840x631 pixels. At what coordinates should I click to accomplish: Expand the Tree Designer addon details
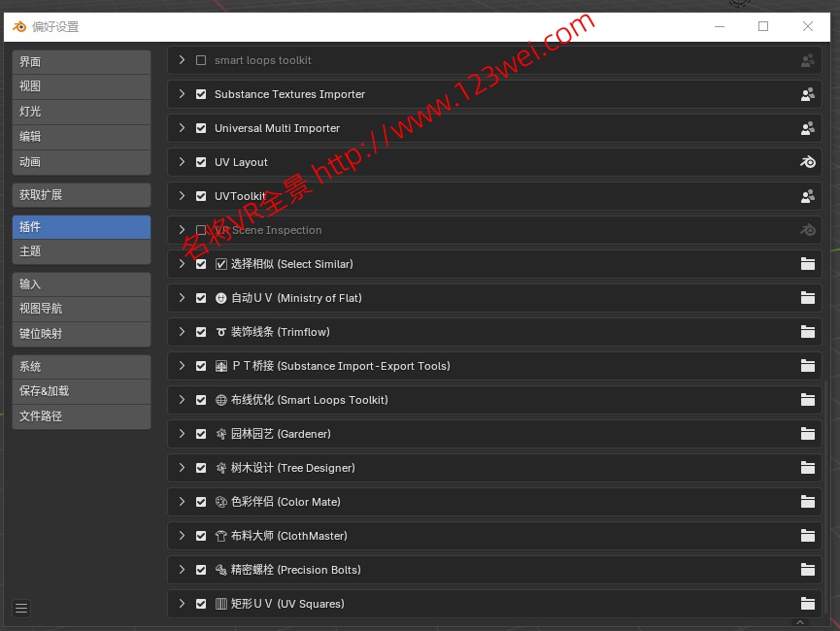(x=182, y=468)
